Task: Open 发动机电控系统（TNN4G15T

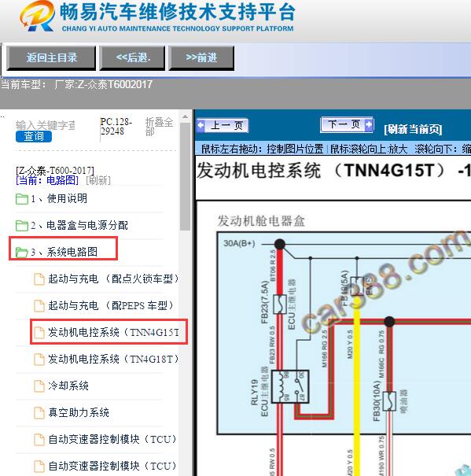Action: pos(113,332)
